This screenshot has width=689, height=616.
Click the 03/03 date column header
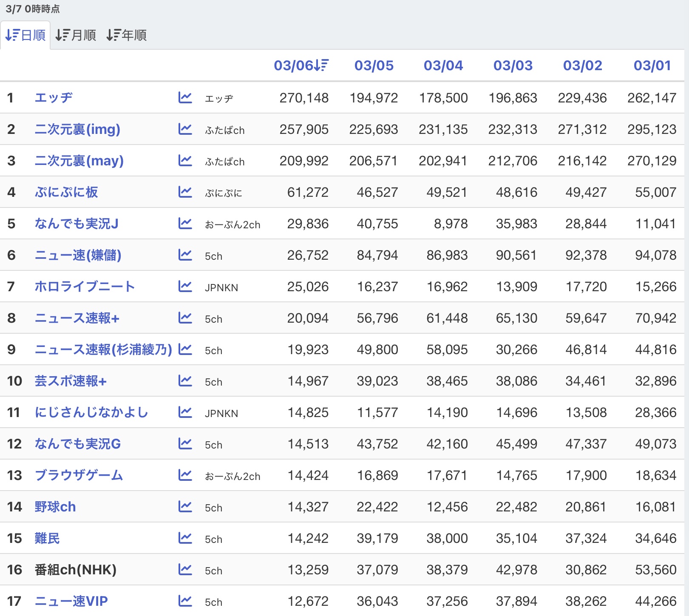[513, 65]
